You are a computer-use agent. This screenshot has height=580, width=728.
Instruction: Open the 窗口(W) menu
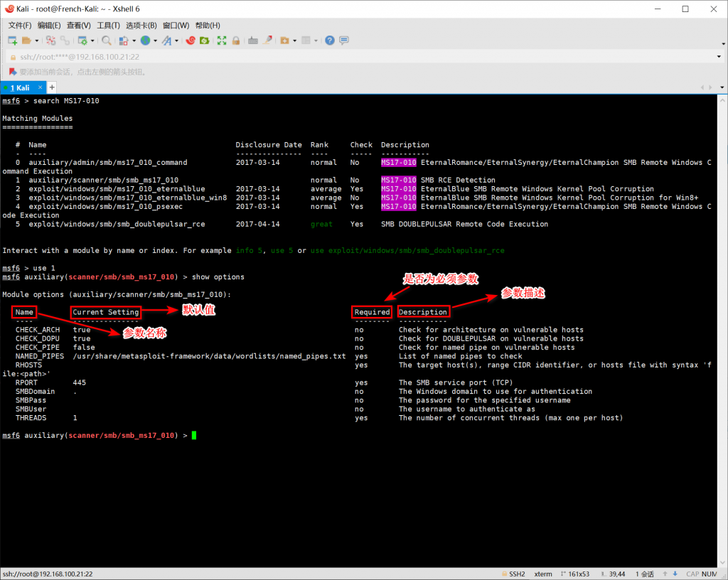tap(176, 26)
